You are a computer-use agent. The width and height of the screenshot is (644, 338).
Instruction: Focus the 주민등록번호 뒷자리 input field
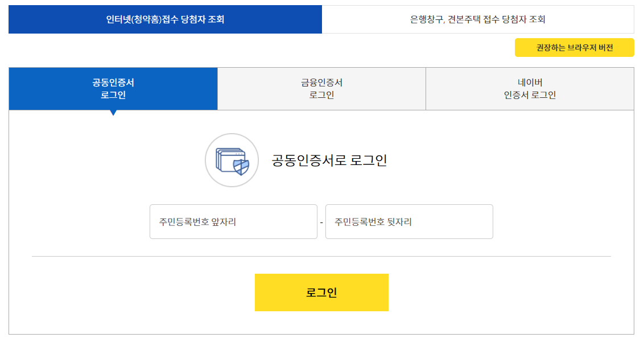(x=409, y=222)
